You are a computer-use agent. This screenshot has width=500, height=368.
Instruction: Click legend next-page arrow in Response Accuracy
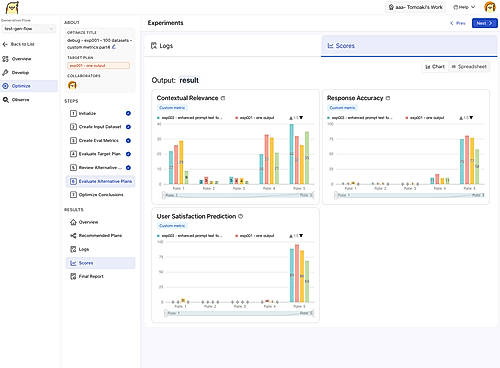(x=471, y=118)
